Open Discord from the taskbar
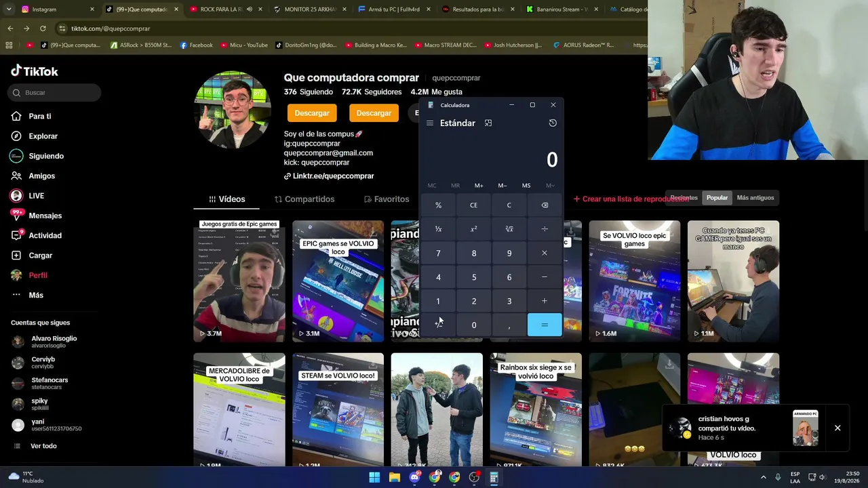Image resolution: width=868 pixels, height=488 pixels. point(414,478)
